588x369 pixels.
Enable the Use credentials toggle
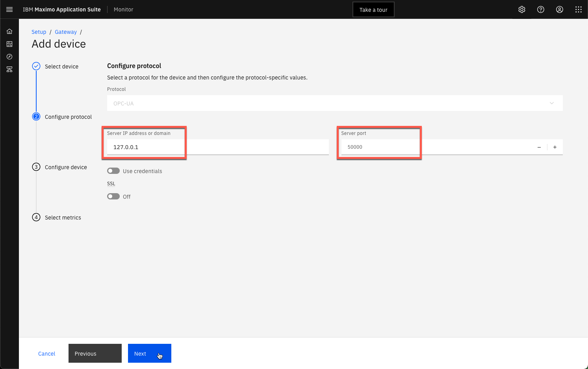pos(113,171)
